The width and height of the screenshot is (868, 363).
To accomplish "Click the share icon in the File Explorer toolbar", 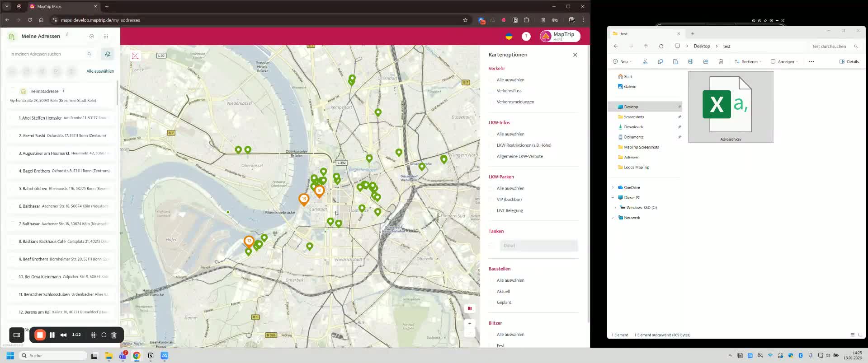I will (705, 61).
